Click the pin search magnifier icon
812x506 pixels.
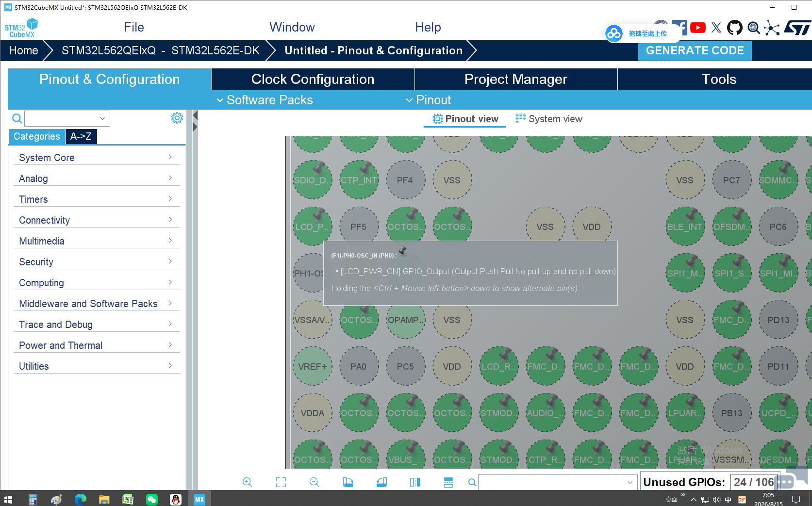coord(472,483)
